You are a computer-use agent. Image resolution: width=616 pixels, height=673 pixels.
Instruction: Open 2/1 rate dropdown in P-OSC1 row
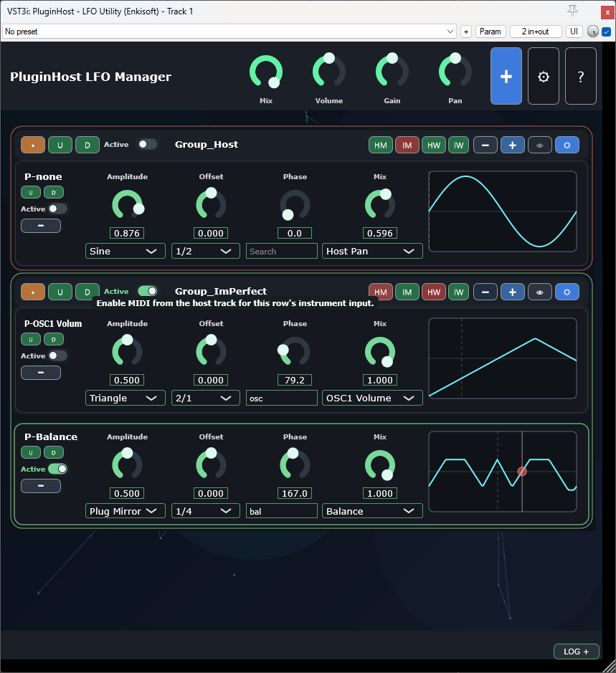206,398
